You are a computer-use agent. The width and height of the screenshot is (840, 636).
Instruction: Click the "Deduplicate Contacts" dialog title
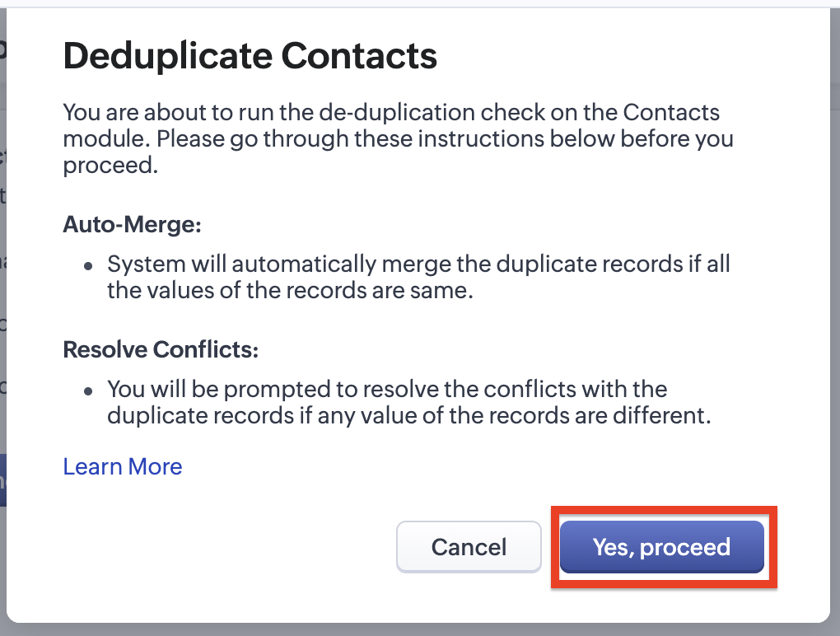[250, 56]
